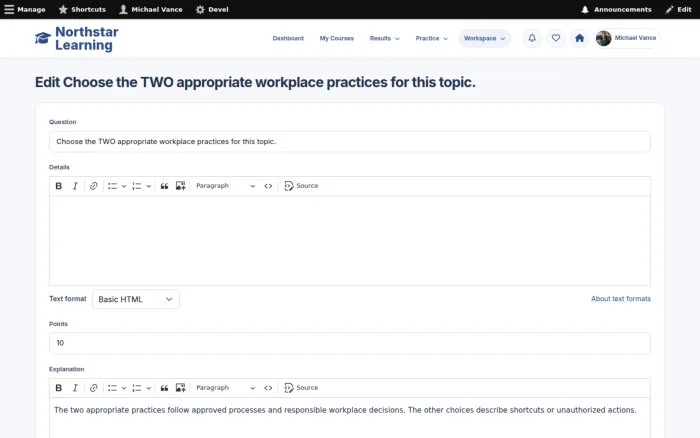Image resolution: width=700 pixels, height=438 pixels.
Task: Open Paragraph heading dropdown in Explanation editor
Action: coord(225,388)
